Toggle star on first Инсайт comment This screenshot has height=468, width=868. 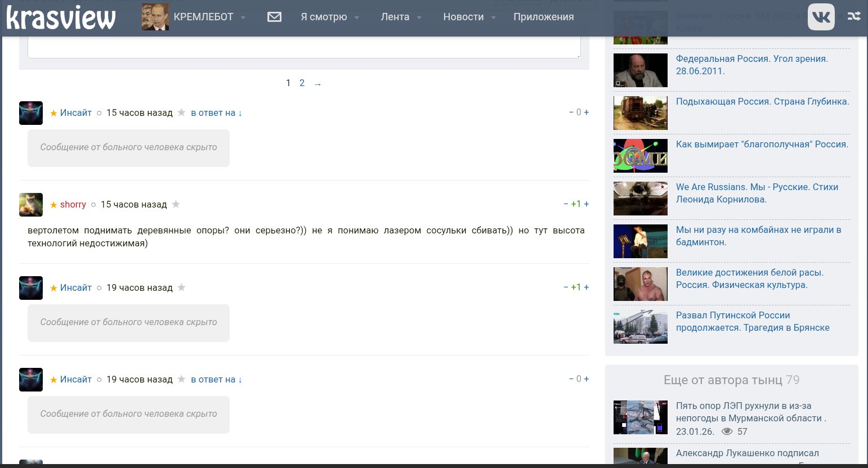coord(181,112)
